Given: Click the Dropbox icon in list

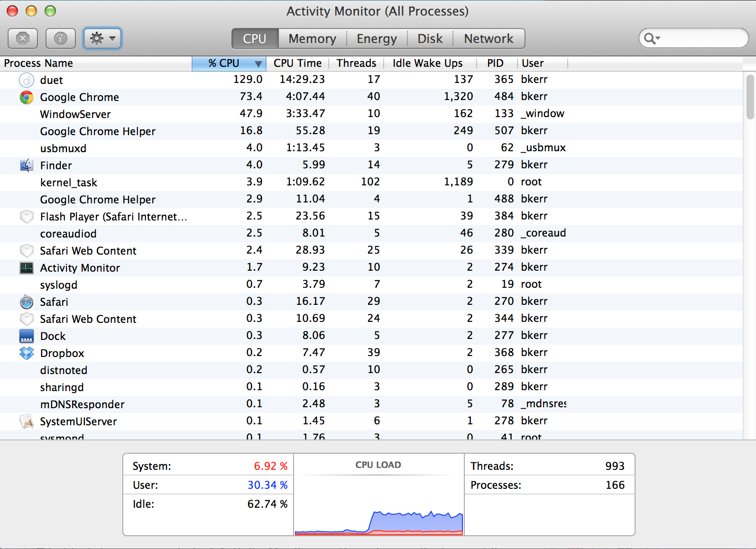Looking at the screenshot, I should [27, 353].
